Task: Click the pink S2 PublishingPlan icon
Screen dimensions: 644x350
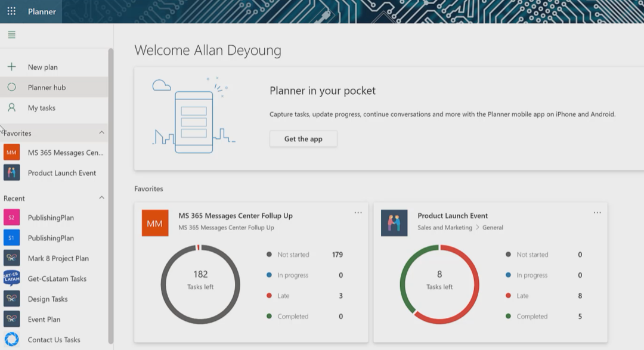Action: [x=11, y=217]
